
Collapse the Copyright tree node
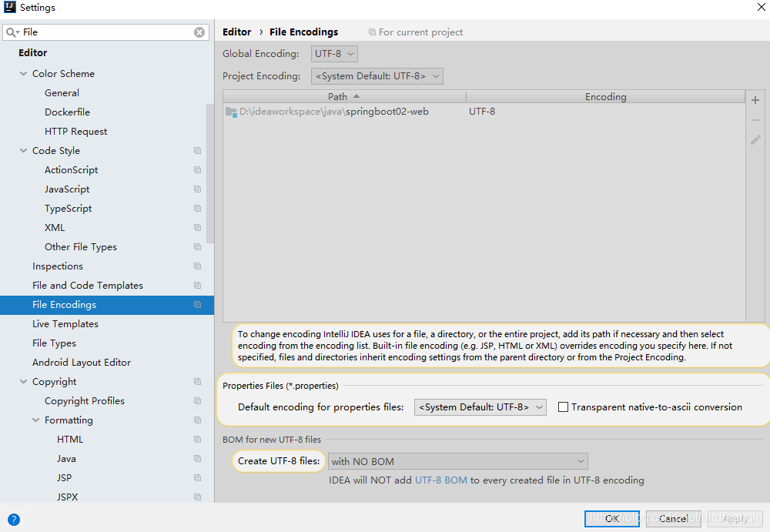click(23, 382)
